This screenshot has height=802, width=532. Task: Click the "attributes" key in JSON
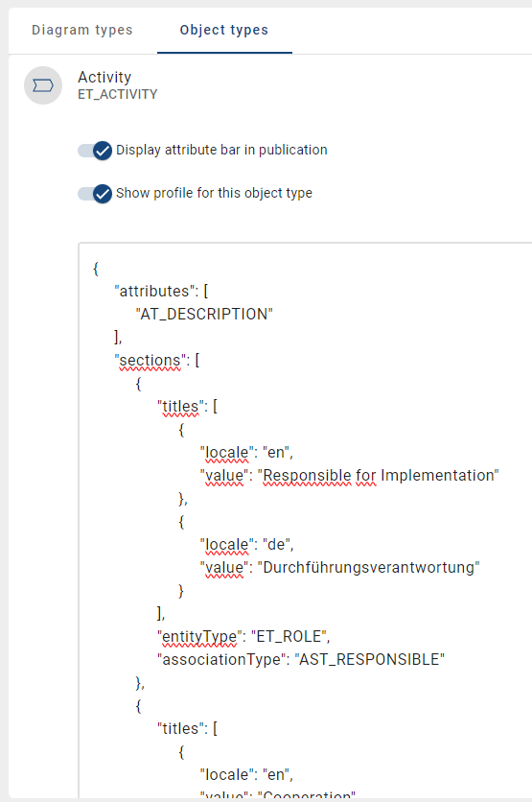(x=153, y=291)
